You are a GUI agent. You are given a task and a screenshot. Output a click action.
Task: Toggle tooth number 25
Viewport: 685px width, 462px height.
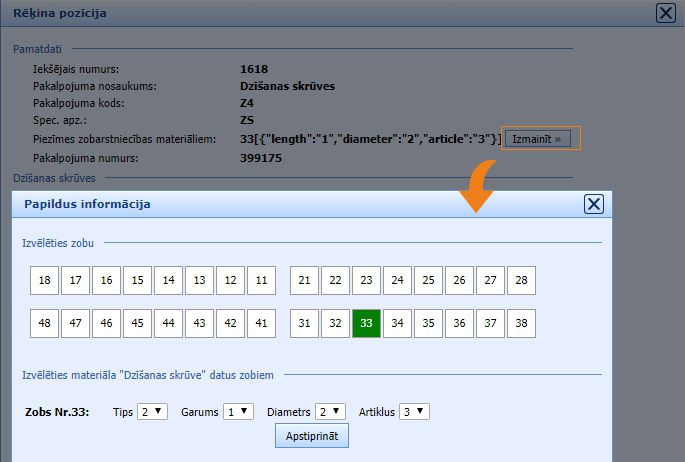429,281
